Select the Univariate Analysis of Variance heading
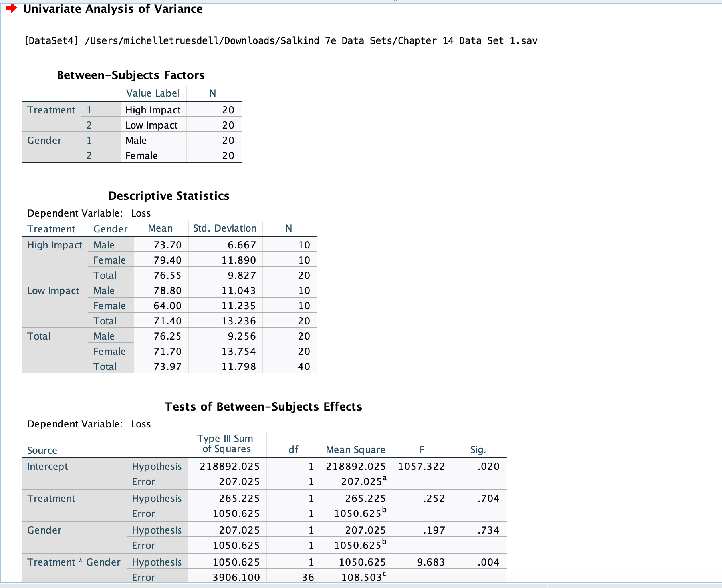 pyautogui.click(x=113, y=9)
